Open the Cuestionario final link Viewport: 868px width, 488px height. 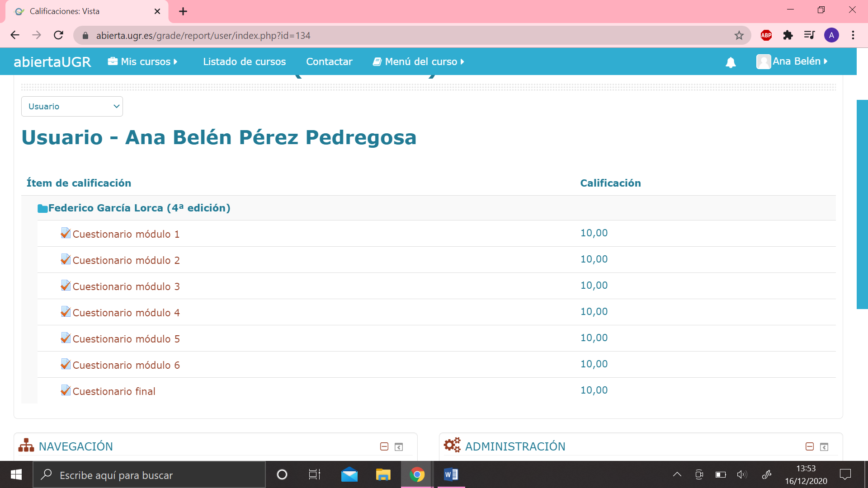[114, 391]
